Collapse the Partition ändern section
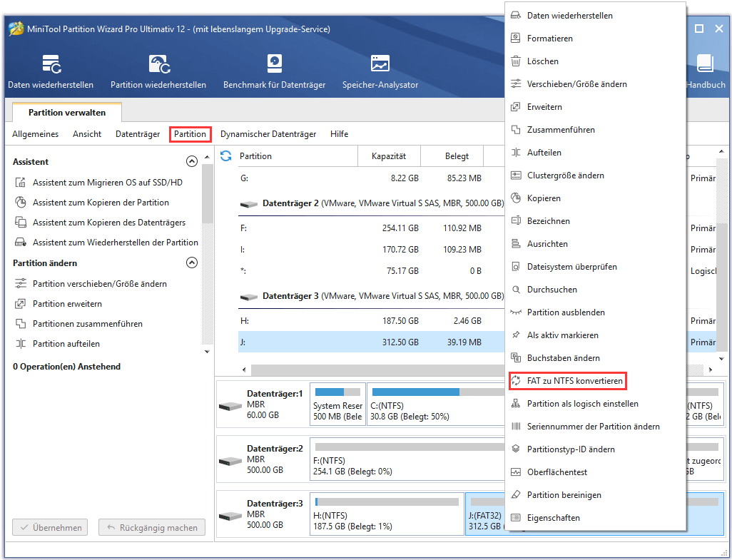This screenshot has height=560, width=732. click(x=192, y=263)
